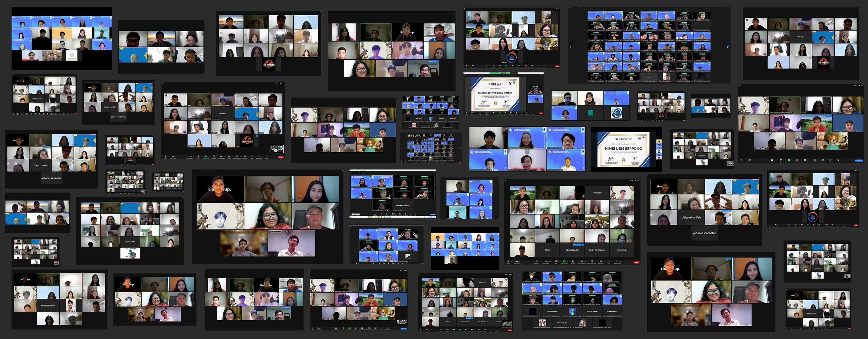Open Summary in the AI Companion toolbar
868x339 pixels.
click(214, 157)
